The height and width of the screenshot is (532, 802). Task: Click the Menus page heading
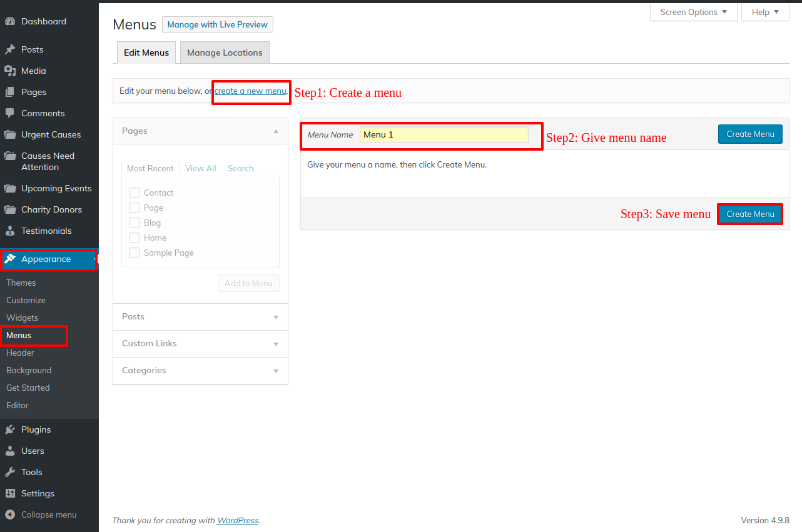coord(135,24)
